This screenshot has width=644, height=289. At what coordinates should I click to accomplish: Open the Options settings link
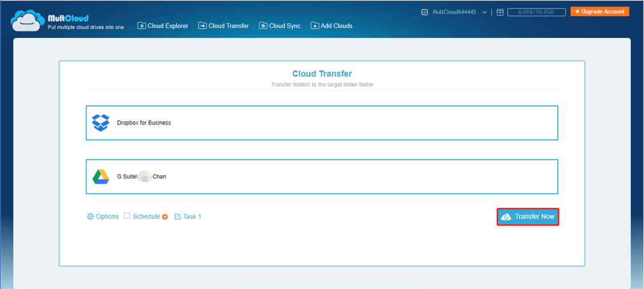tap(103, 216)
